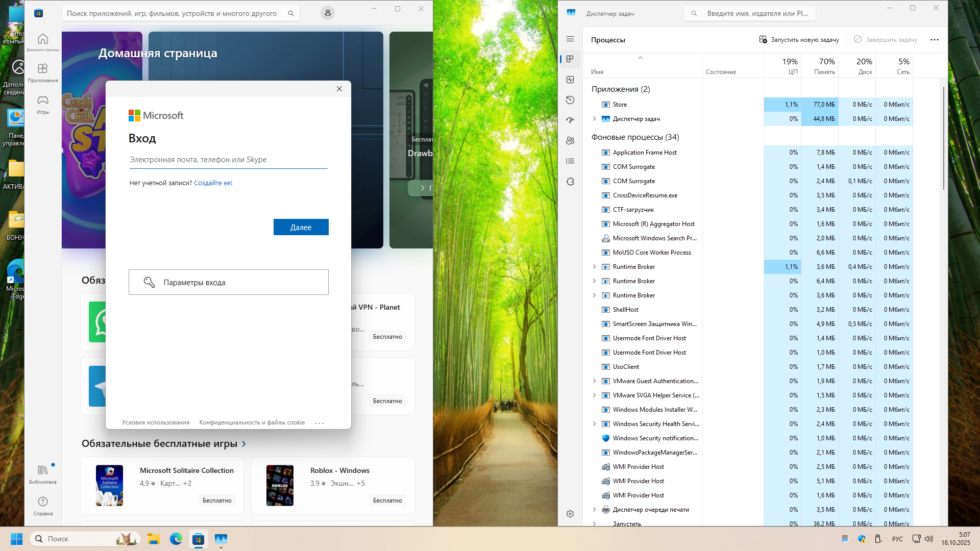Open Services puzzle icon in Task Manager

(x=570, y=182)
